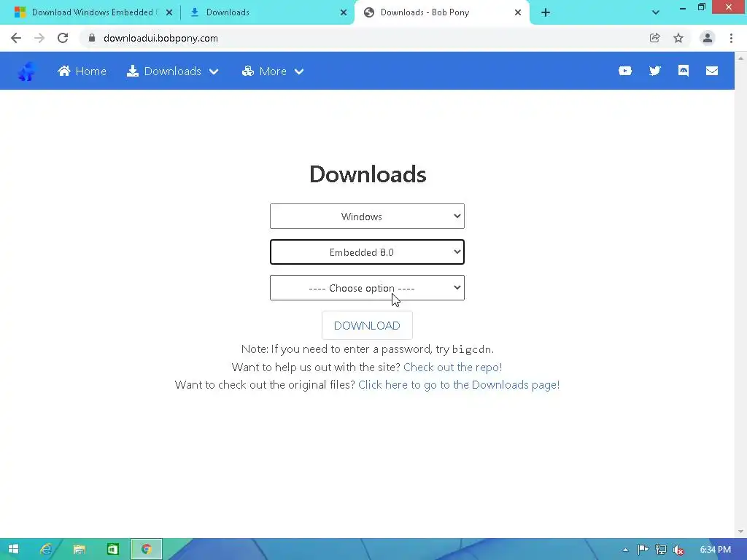Click the Chrome taskbar icon
Viewport: 747px width, 560px height.
[147, 549]
